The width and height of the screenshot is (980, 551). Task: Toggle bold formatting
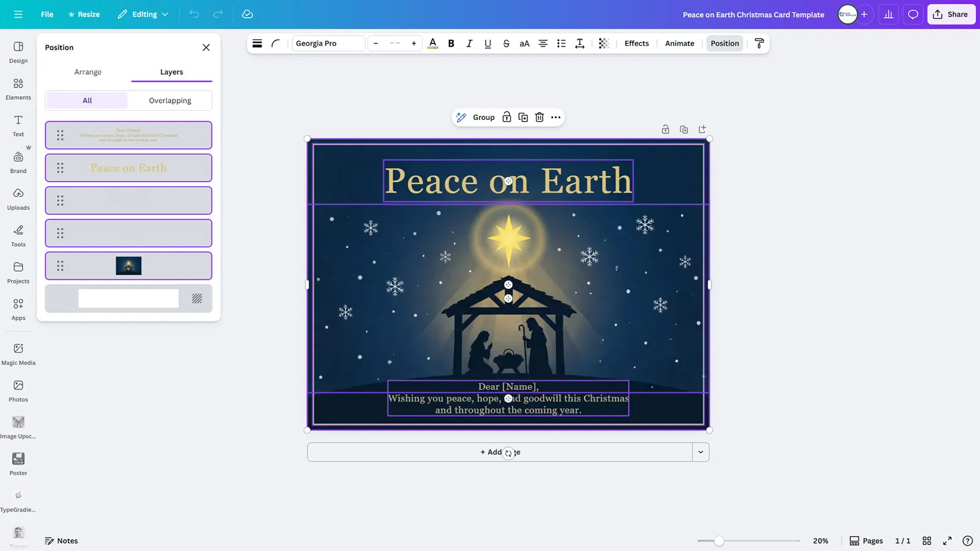pyautogui.click(x=451, y=43)
